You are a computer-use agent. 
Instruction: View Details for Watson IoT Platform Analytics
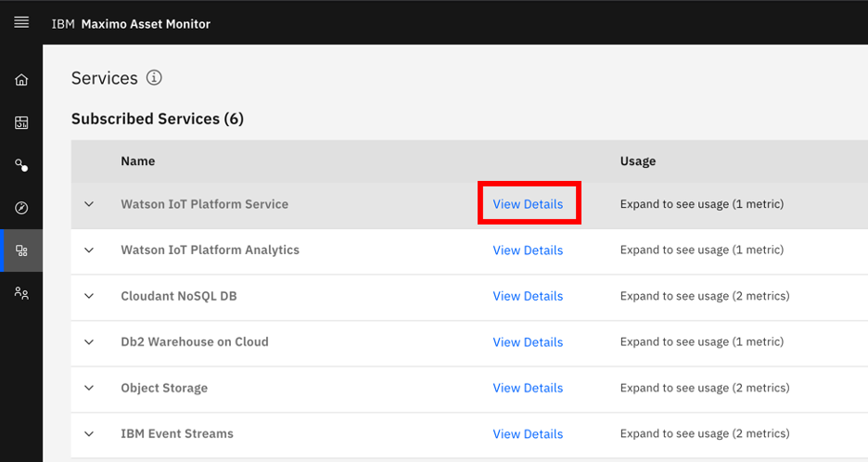click(528, 250)
